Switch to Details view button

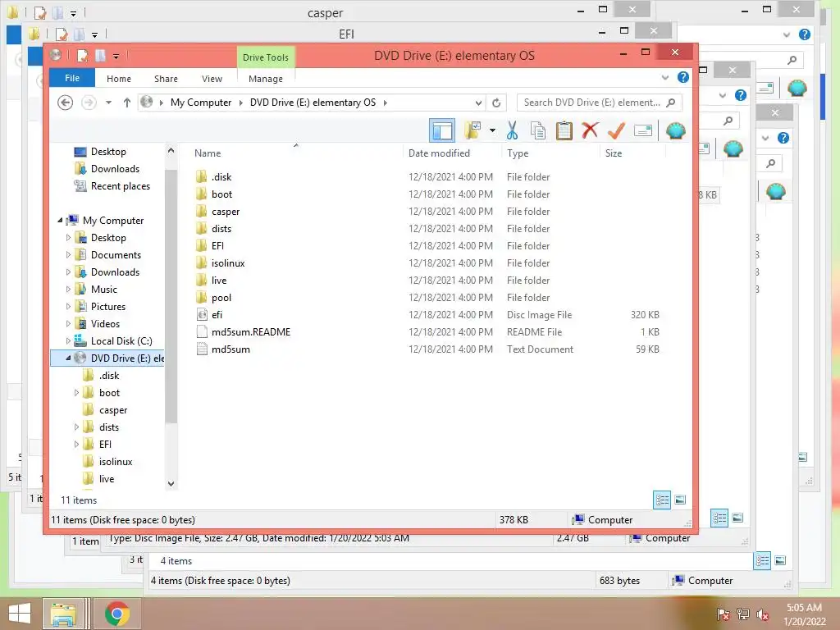[x=662, y=500]
